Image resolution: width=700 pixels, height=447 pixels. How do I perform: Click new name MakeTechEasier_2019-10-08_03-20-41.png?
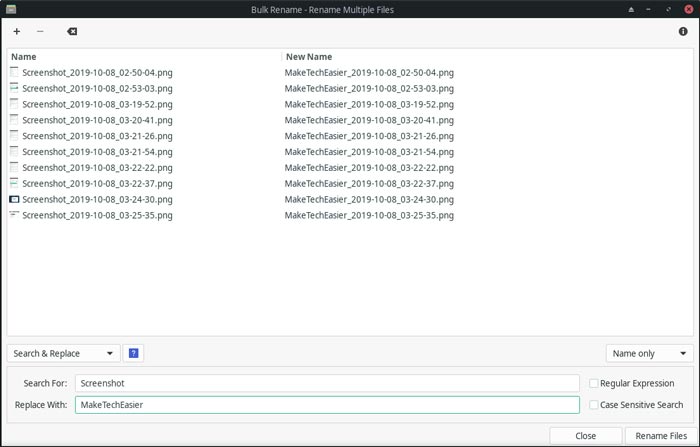click(x=369, y=120)
